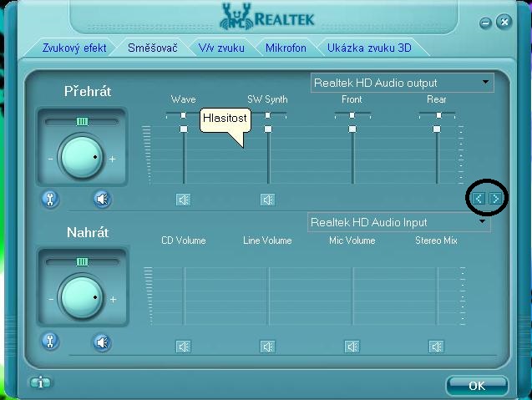Click the Front balance slider handle
Viewport: 532px width, 400px height.
(352, 115)
